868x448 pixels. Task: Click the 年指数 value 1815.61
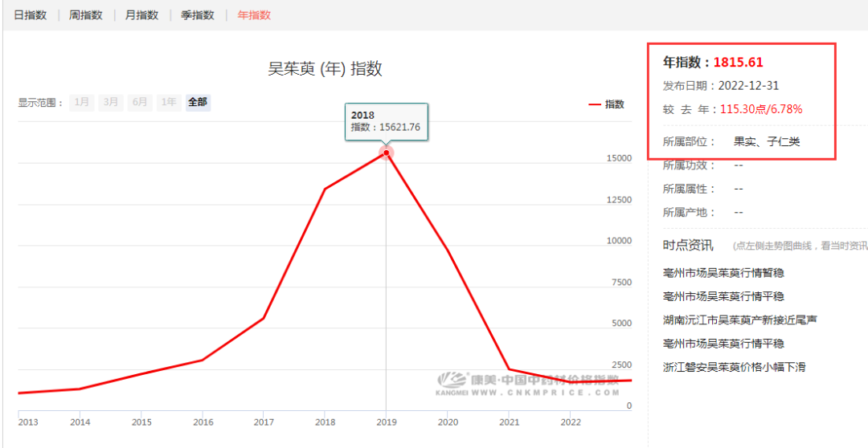coord(738,62)
